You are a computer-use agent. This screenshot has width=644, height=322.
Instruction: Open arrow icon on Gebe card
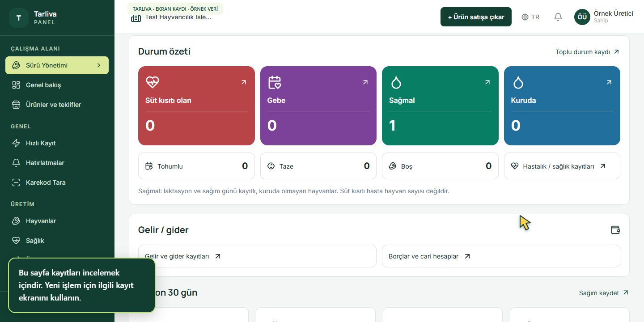[x=365, y=82]
